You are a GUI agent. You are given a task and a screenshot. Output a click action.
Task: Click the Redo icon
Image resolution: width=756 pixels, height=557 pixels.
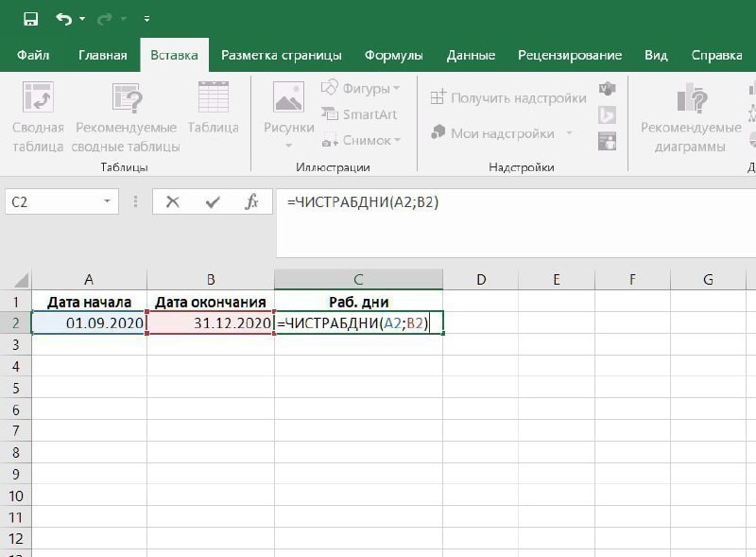pos(105,19)
